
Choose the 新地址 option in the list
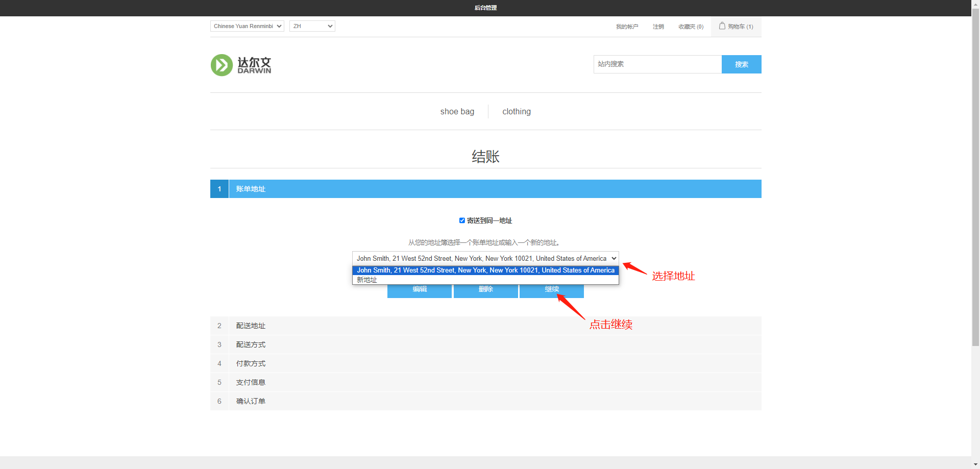coord(367,280)
